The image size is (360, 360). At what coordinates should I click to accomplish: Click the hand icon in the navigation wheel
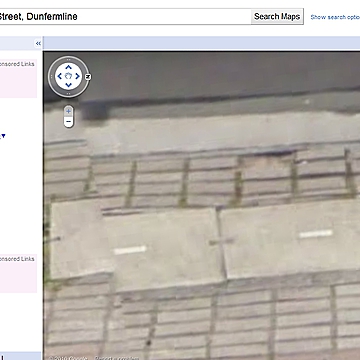tap(68, 76)
